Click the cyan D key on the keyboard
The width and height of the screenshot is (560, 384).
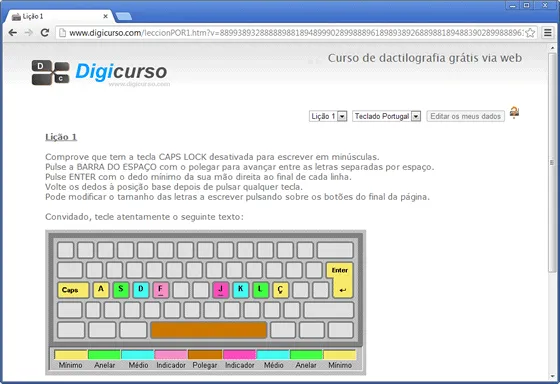(141, 290)
